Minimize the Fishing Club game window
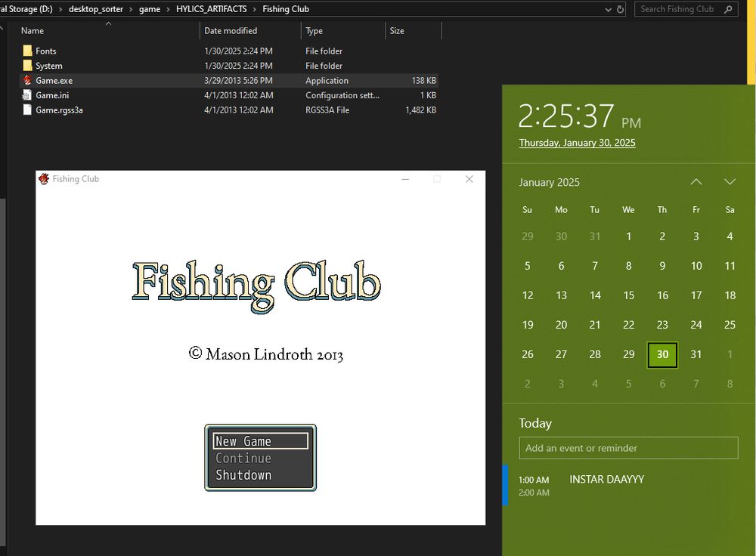Image resolution: width=756 pixels, height=556 pixels. pyautogui.click(x=405, y=179)
